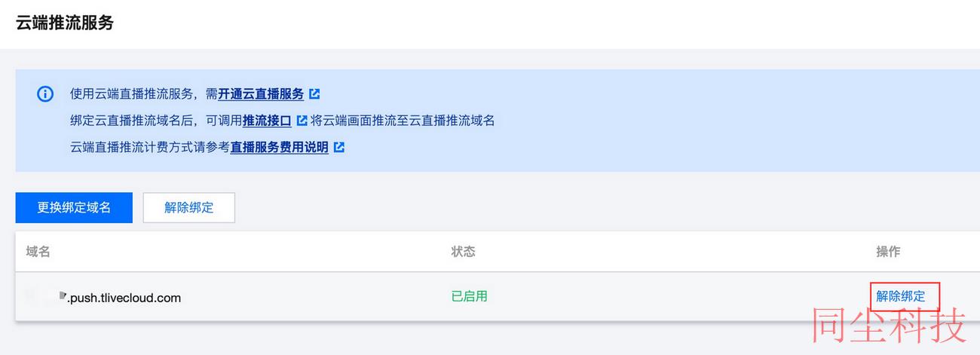The height and width of the screenshot is (355, 980).
Task: Click the text 使用云端直播推流服务
Action: tap(133, 94)
